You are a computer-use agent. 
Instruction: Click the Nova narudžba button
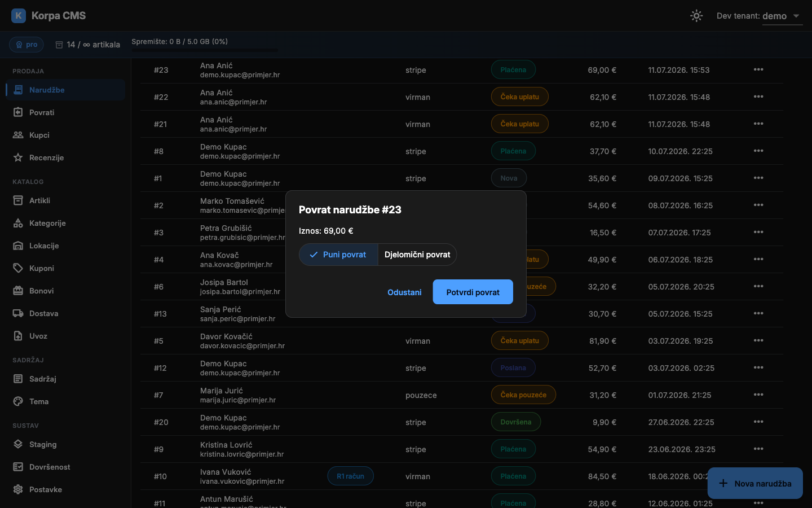pos(755,483)
